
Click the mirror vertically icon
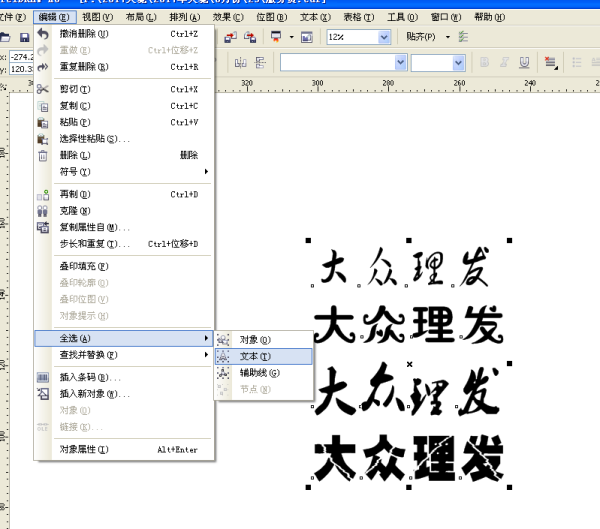260,62
